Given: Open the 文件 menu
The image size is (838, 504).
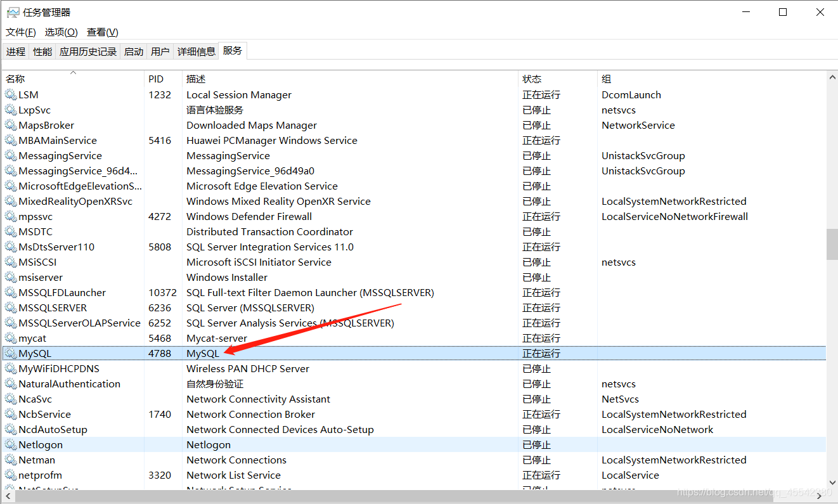Looking at the screenshot, I should point(20,32).
